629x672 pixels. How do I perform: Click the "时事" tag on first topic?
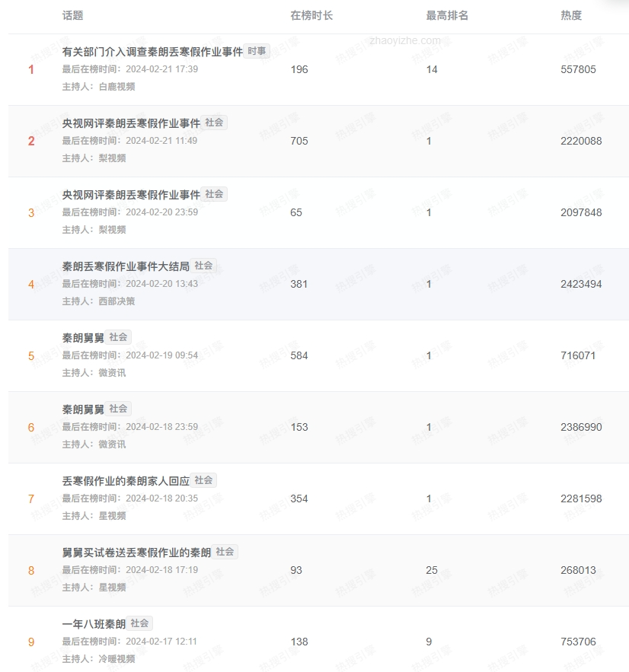pos(257,51)
